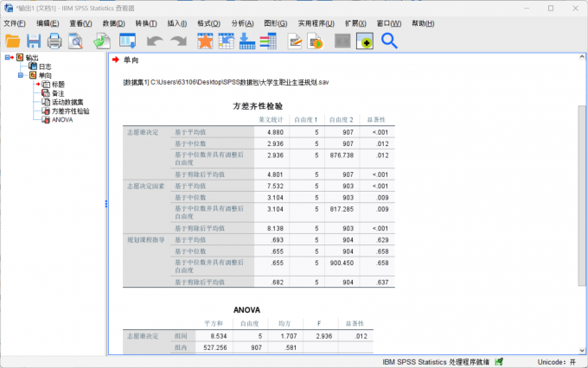Click the toolbar icon with green plus

(365, 41)
